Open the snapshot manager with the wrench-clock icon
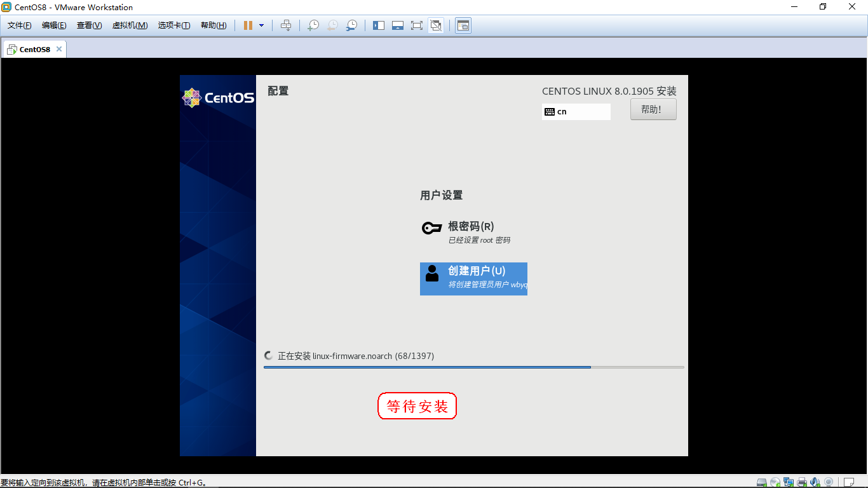 tap(351, 25)
